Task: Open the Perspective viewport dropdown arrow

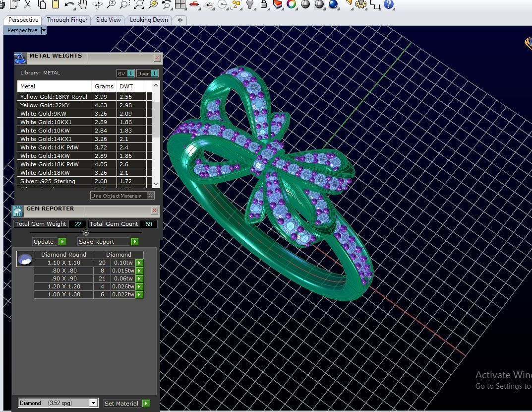Action: [x=44, y=30]
